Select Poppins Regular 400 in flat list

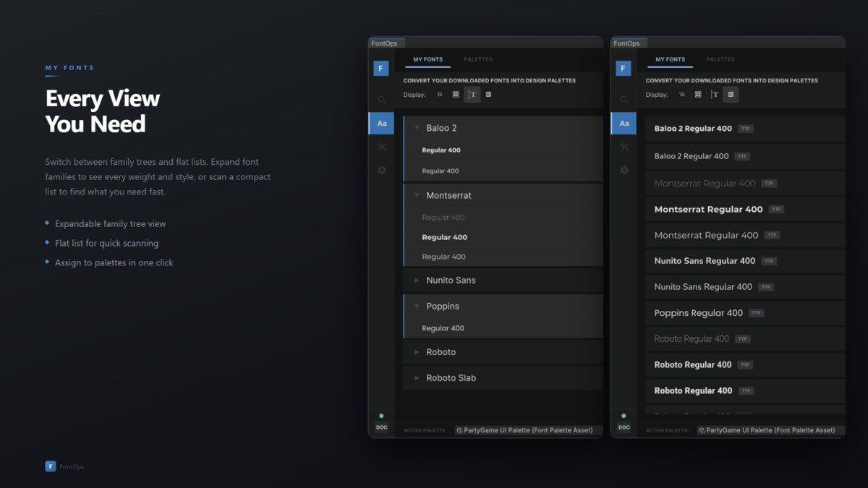pos(745,313)
